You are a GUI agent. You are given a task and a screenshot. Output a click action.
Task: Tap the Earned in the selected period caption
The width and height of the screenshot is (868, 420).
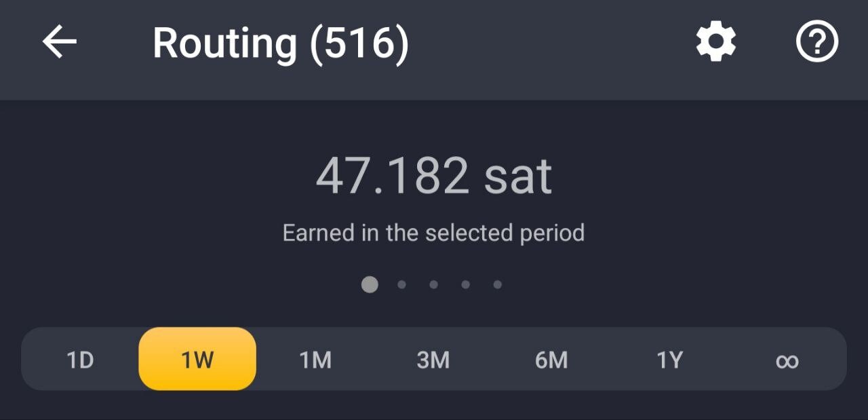(433, 233)
